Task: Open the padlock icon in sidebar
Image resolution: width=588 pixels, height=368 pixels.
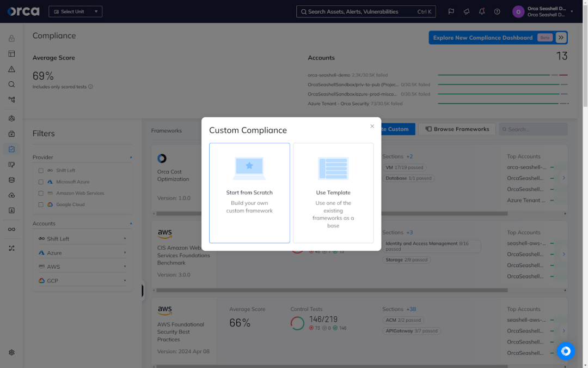Action: point(11,38)
